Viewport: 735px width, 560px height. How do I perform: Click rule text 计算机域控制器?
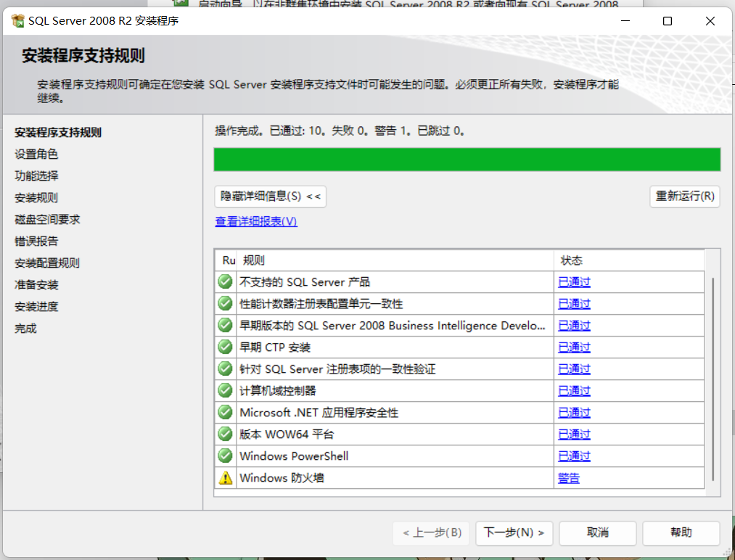(277, 391)
